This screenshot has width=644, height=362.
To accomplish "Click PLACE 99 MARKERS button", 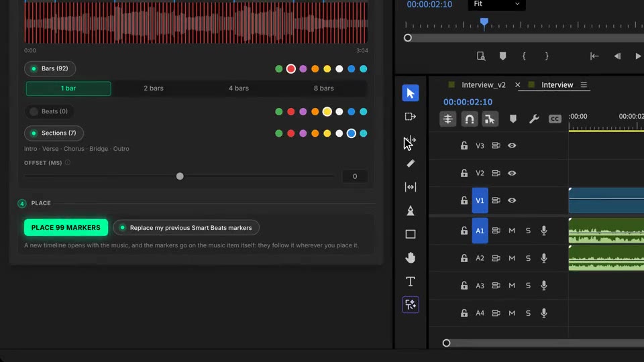I will (66, 228).
